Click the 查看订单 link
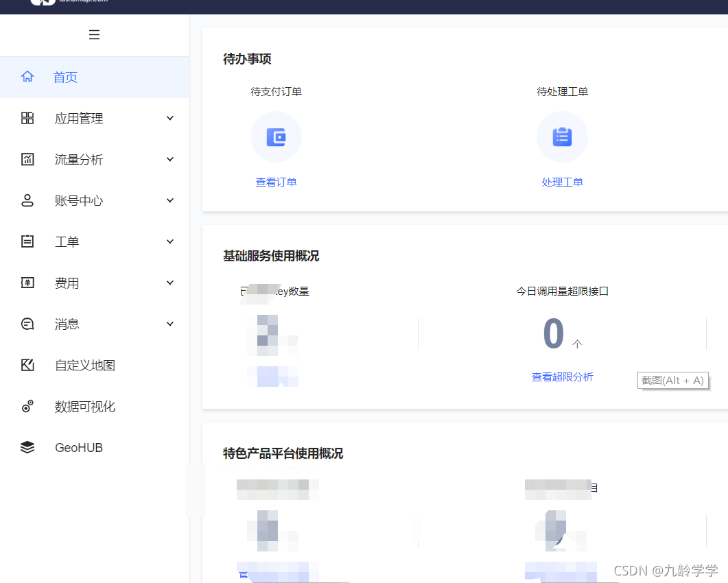Image resolution: width=728 pixels, height=583 pixels. 276,181
